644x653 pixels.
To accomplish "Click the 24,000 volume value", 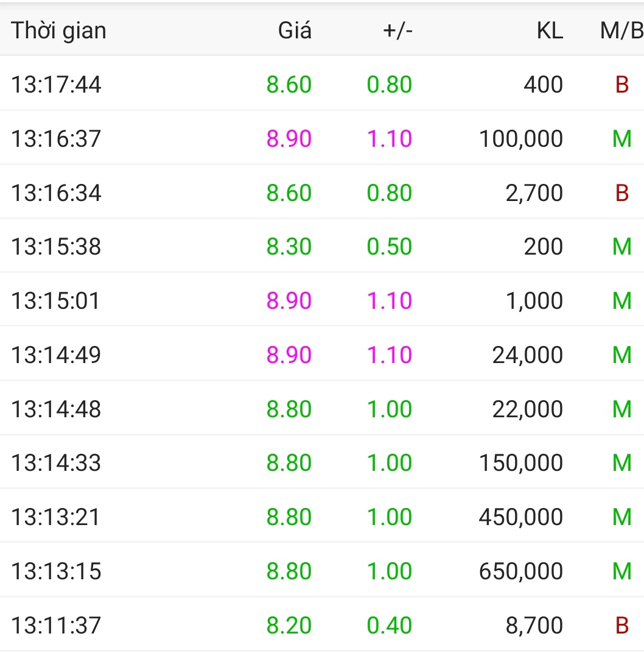I will click(527, 355).
